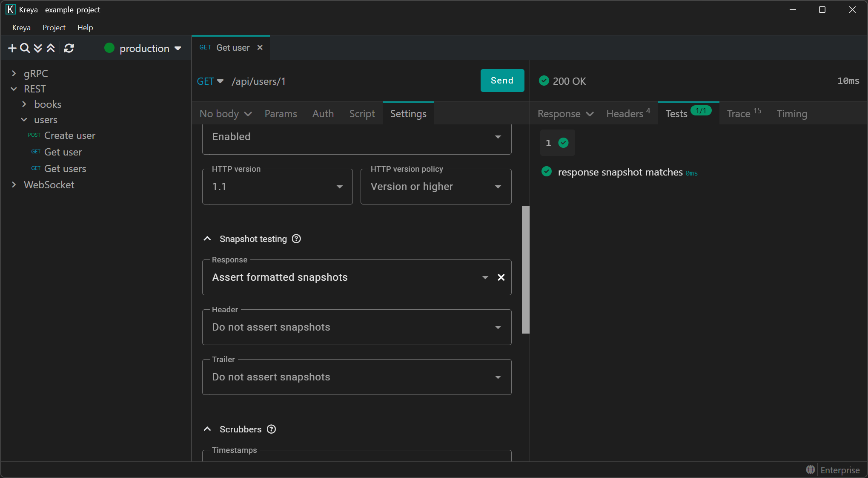Open Scrubbers help question icon
Image resolution: width=868 pixels, height=478 pixels.
[x=271, y=429]
